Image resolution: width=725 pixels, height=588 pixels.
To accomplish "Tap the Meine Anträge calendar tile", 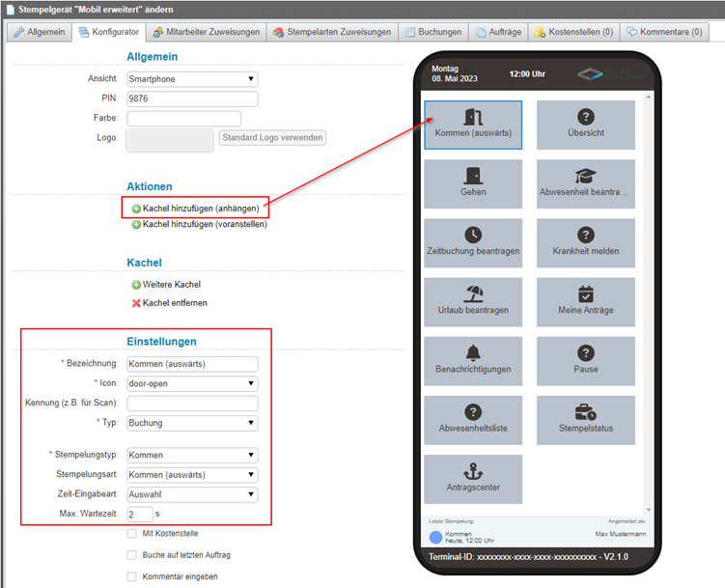I will [586, 301].
